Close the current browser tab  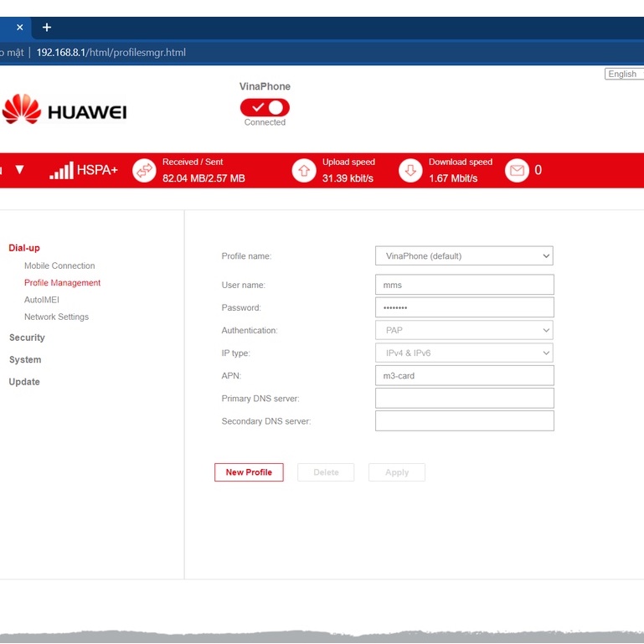tap(20, 28)
